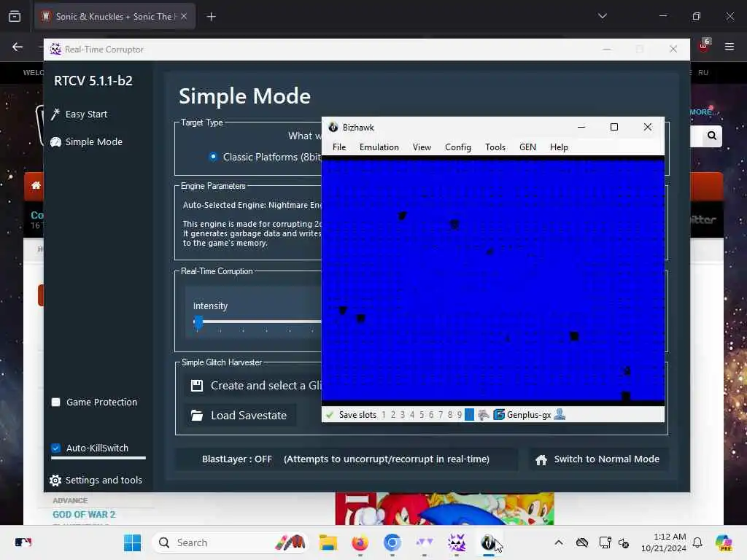The image size is (747, 560).
Task: Open GOD OF WAR 2 link on webpage
Action: tap(84, 515)
